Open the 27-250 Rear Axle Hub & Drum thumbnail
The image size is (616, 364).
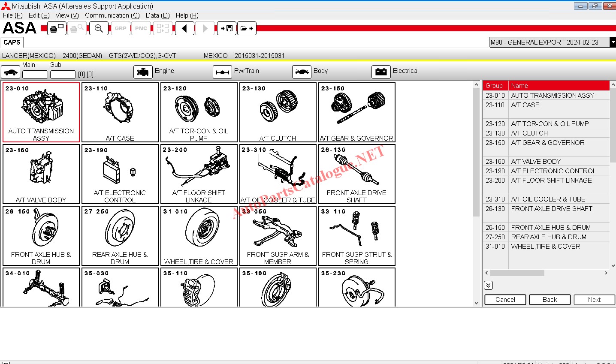(120, 236)
